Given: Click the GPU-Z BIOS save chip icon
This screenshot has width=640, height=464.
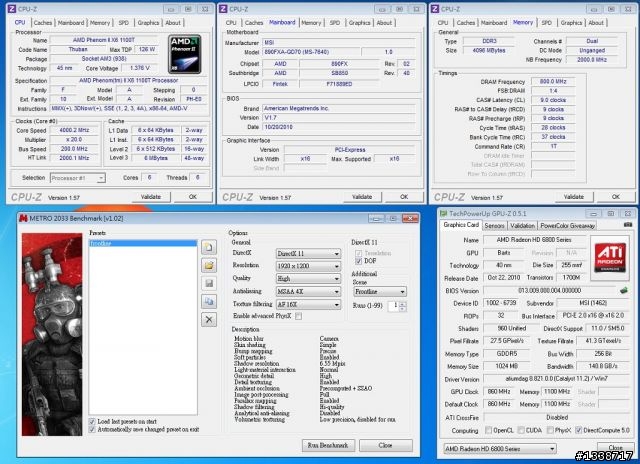Looking at the screenshot, I should 623,290.
